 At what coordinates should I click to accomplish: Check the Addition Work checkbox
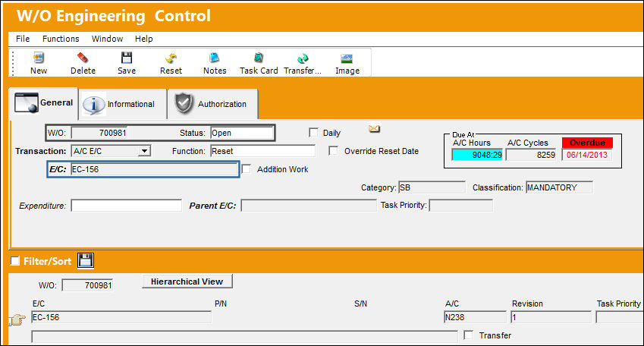247,169
